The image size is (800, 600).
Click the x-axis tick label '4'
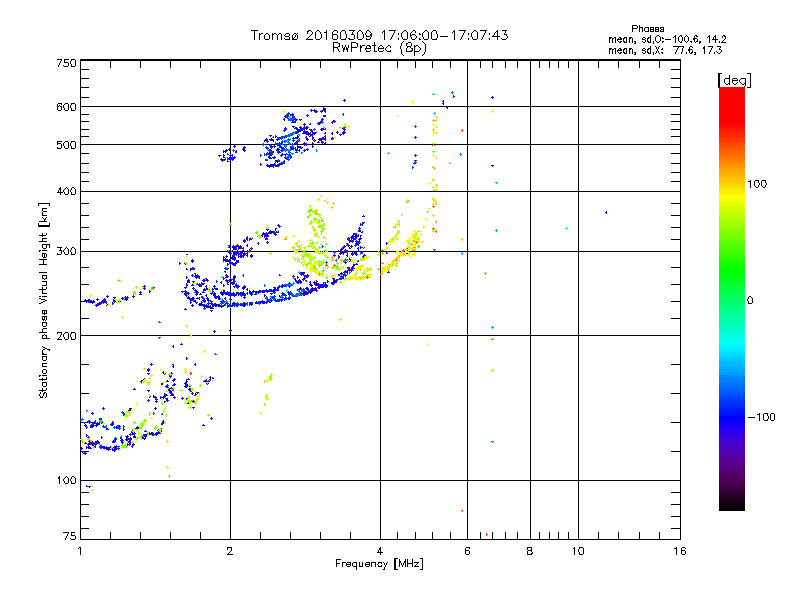coord(380,551)
